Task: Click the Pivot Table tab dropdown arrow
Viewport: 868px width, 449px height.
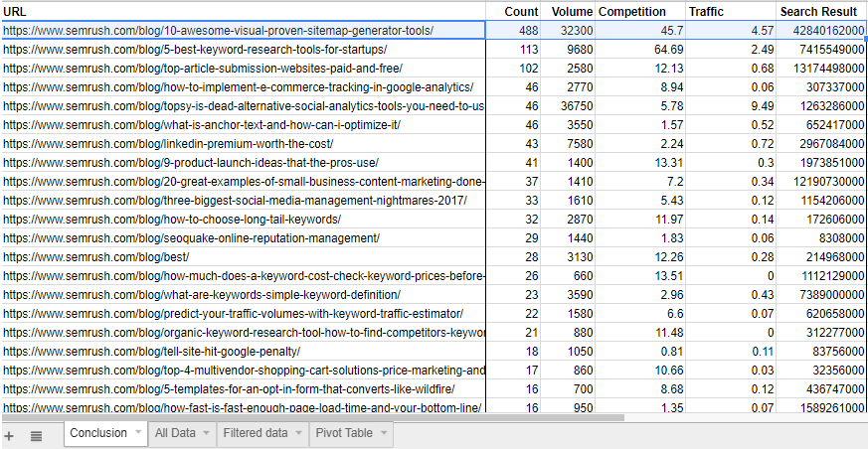Action: tap(383, 433)
